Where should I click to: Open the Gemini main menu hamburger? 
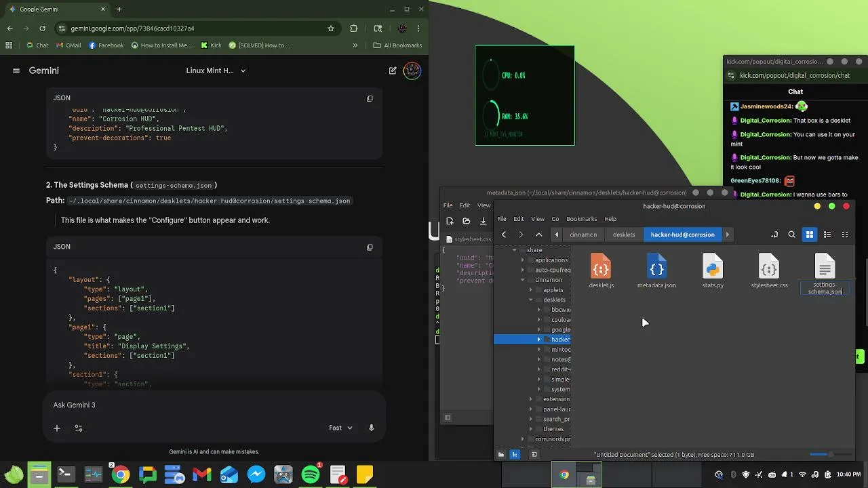pos(16,70)
